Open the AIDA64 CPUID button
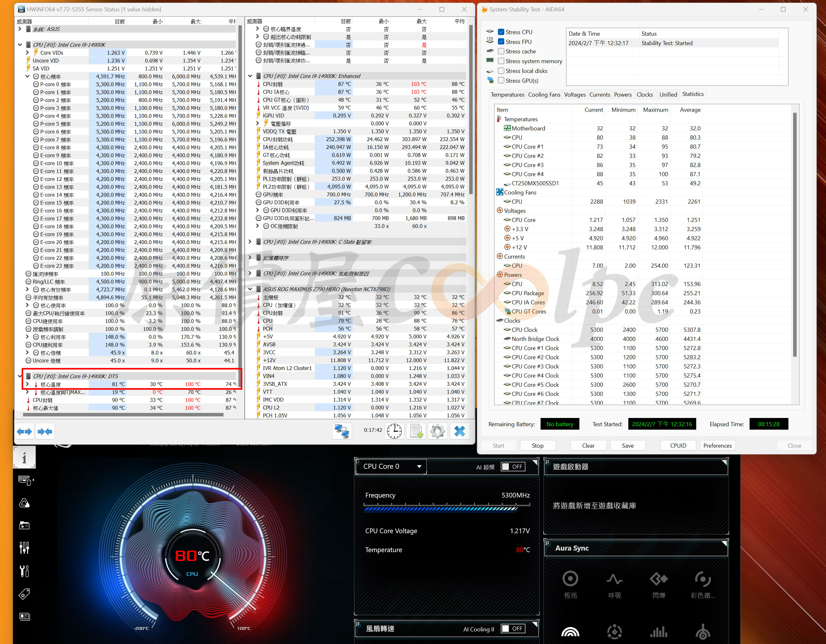 [678, 445]
